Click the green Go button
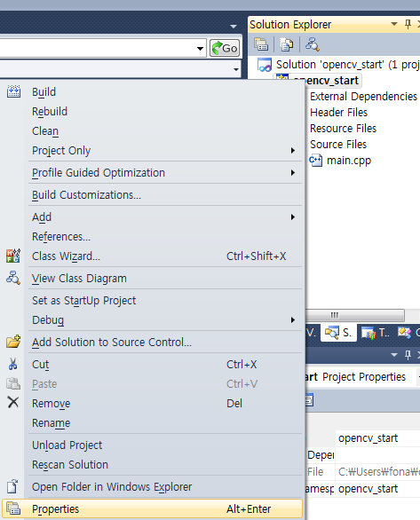The width and height of the screenshot is (420, 520). click(225, 49)
